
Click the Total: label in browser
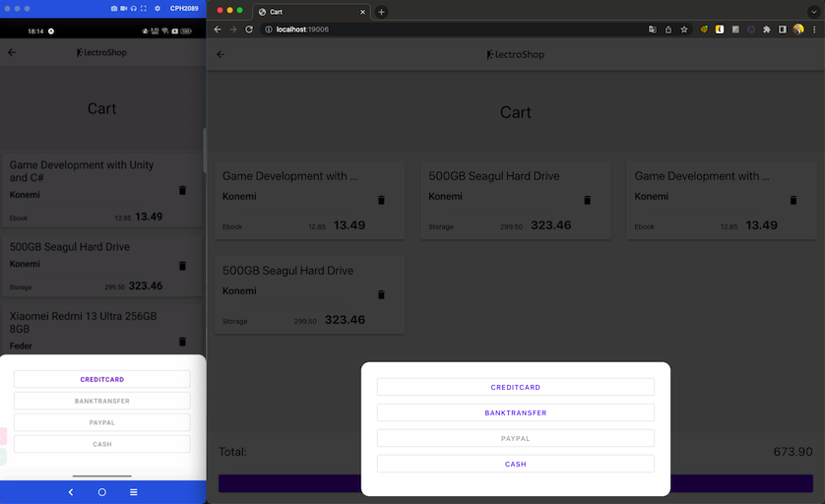click(232, 452)
